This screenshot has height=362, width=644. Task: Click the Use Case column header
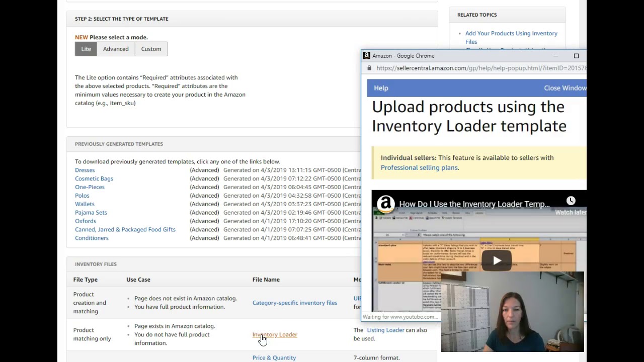tap(138, 280)
